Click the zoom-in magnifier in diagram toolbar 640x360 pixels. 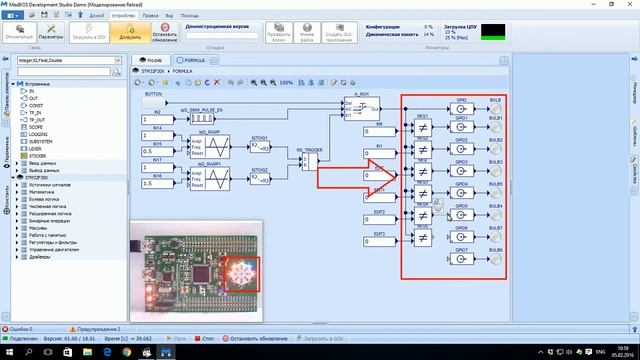[x=254, y=82]
